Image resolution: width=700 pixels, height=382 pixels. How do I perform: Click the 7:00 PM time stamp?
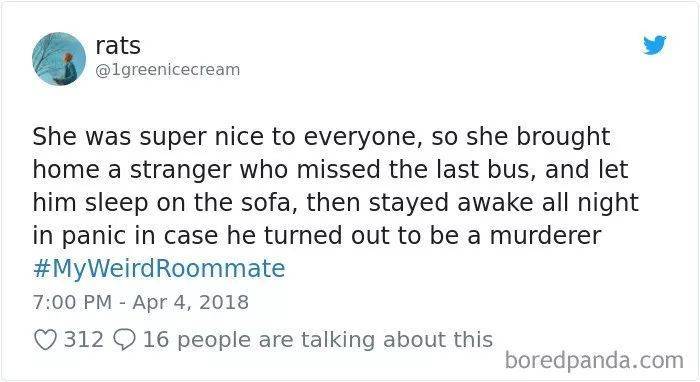pyautogui.click(x=72, y=302)
